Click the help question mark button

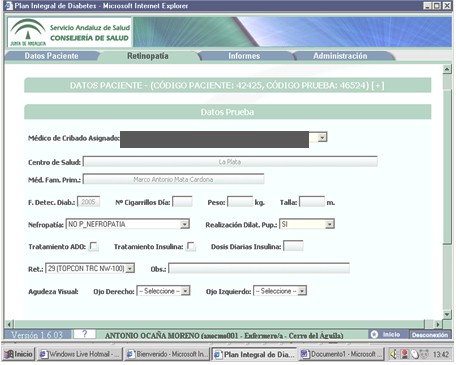tap(84, 334)
